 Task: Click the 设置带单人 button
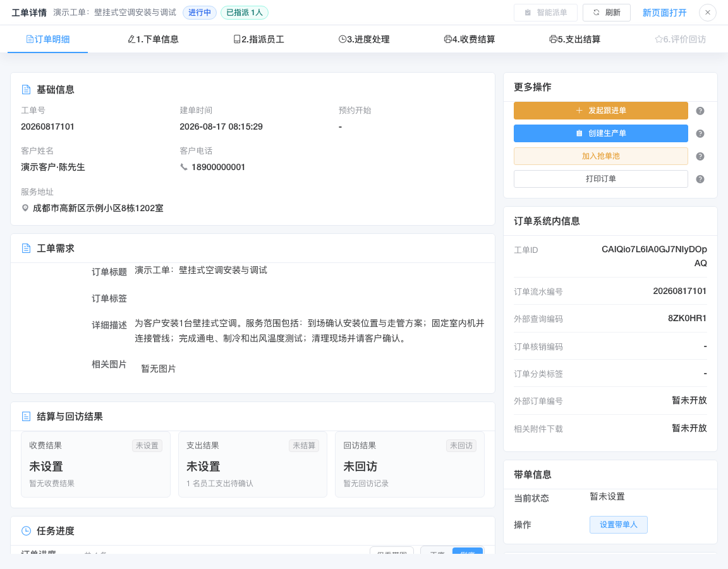pos(619,524)
